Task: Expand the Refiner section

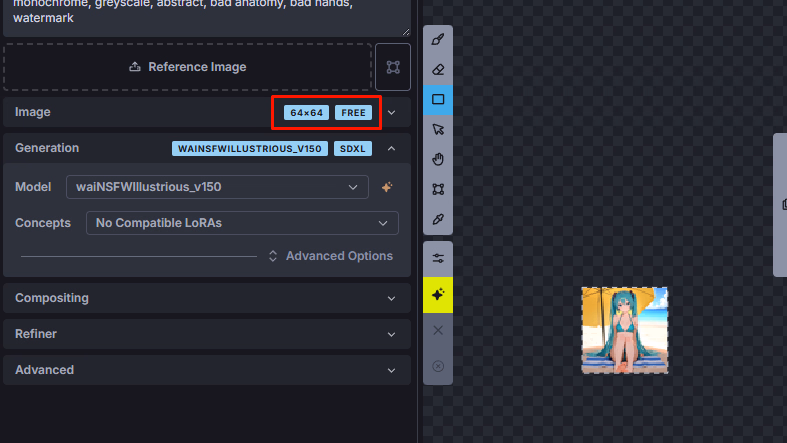Action: tap(206, 334)
